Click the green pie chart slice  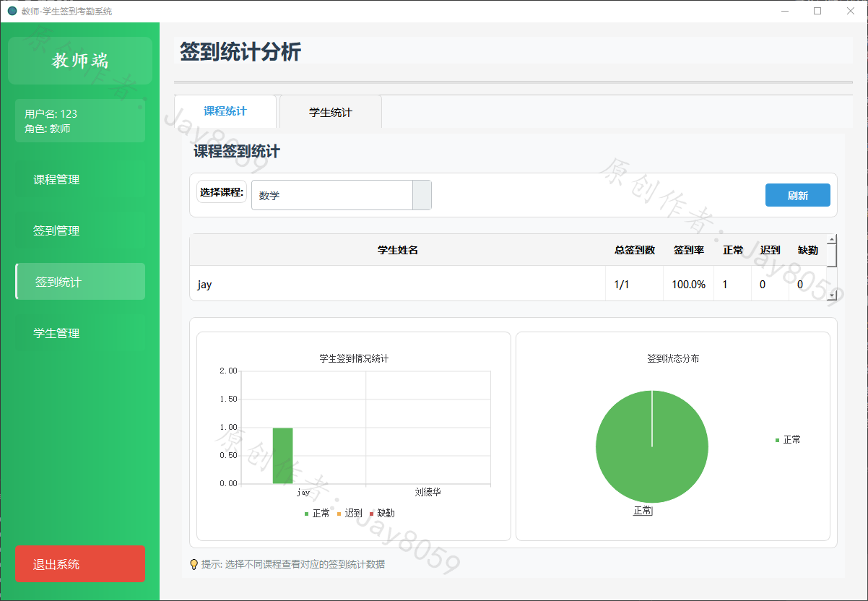pos(652,446)
